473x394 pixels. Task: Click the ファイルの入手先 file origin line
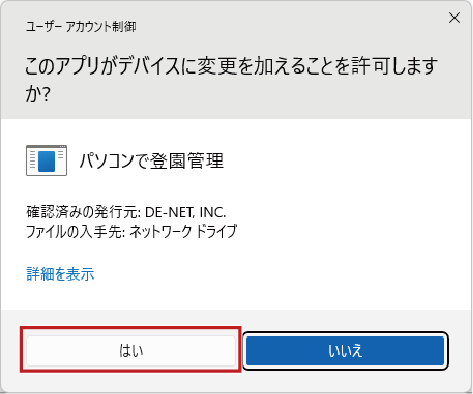point(132,231)
